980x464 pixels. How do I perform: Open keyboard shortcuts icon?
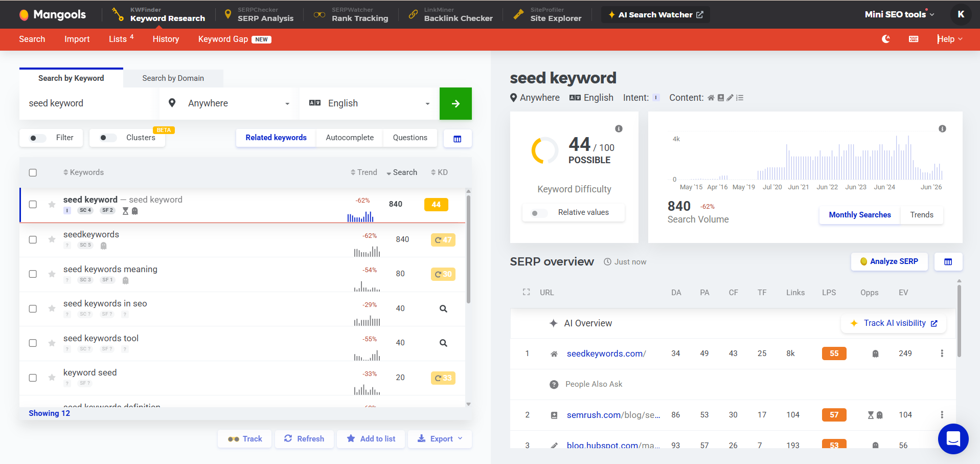[914, 39]
